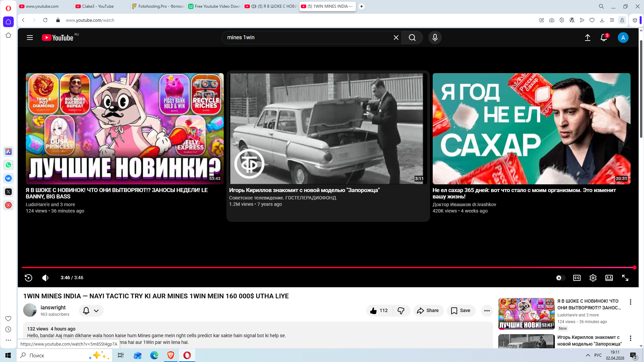Image resolution: width=644 pixels, height=362 pixels.
Task: Click the Share button
Action: 428,311
